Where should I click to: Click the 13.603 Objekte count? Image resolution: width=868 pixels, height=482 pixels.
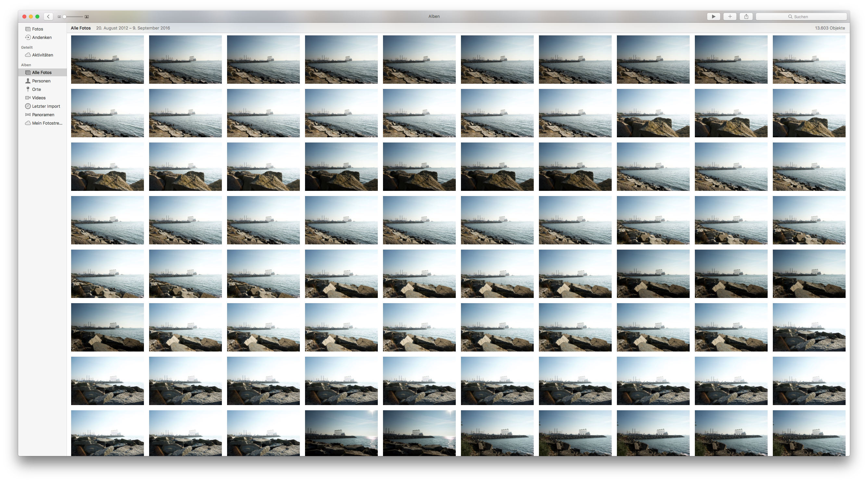click(x=830, y=28)
